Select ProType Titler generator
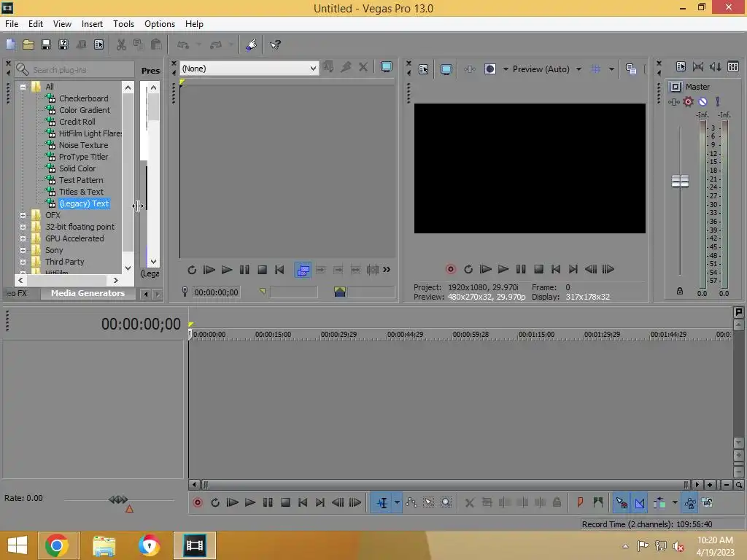The image size is (747, 560). tap(83, 157)
